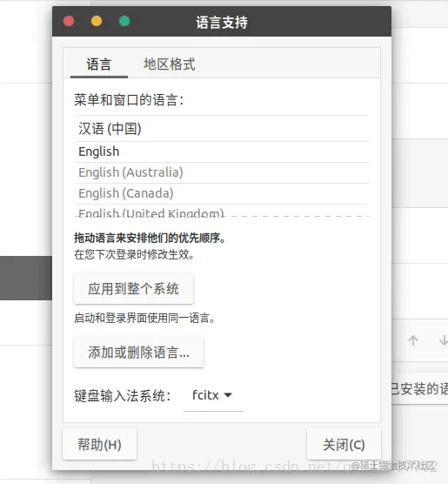The height and width of the screenshot is (484, 448).
Task: Close the window with the red button
Action: click(x=69, y=21)
